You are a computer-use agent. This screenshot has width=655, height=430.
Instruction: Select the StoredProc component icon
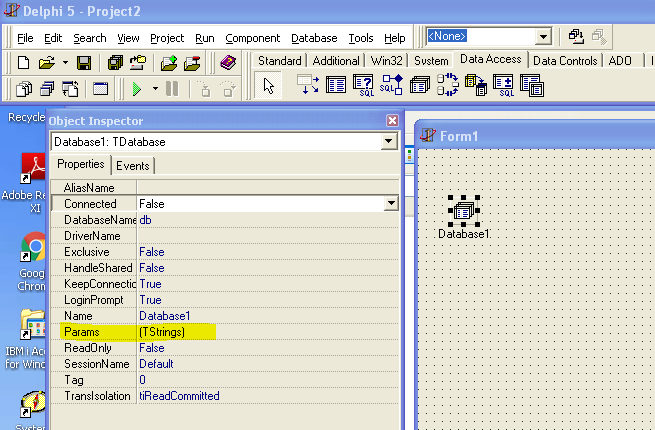click(391, 84)
